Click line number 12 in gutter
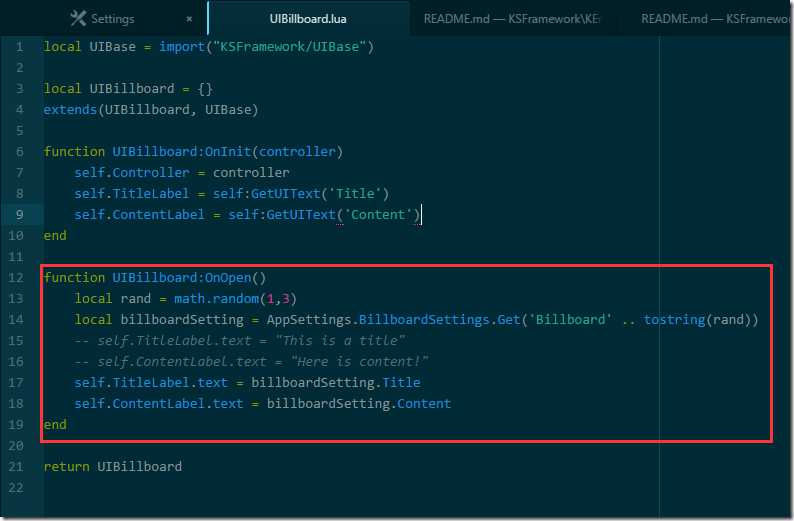The image size is (794, 521). tap(16, 277)
